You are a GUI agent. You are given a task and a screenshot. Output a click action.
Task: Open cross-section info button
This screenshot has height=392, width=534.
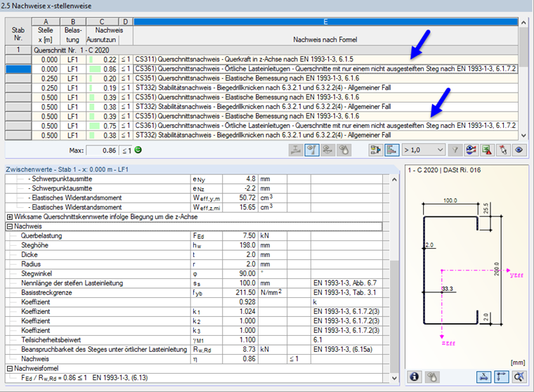(415, 377)
